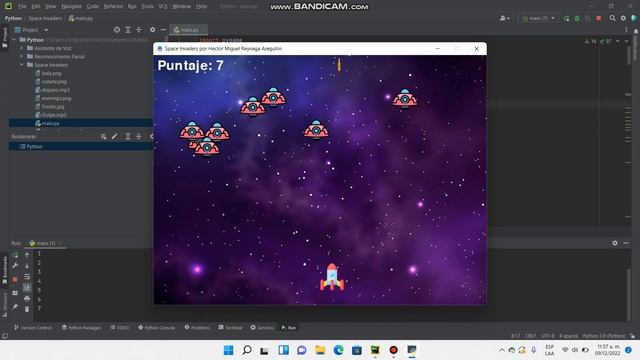Click the Debug bug icon in toolbar
This screenshot has height=360, width=640.
pos(577,18)
